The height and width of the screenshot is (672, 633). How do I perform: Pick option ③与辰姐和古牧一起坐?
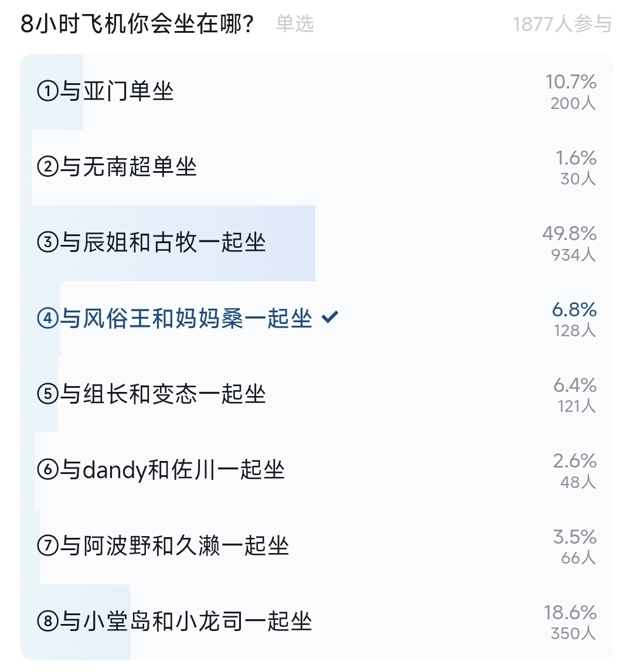click(x=151, y=243)
